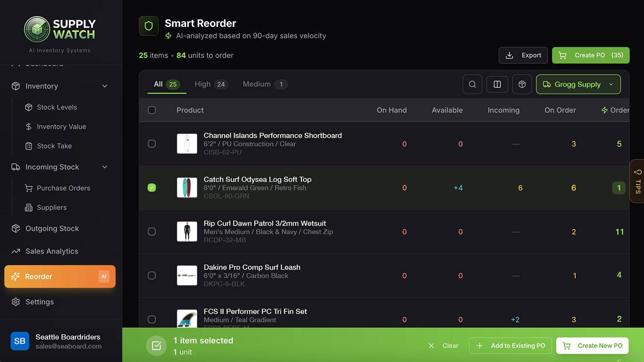Collapse the Incoming Stock section chevron
This screenshot has height=362, width=644.
(105, 167)
